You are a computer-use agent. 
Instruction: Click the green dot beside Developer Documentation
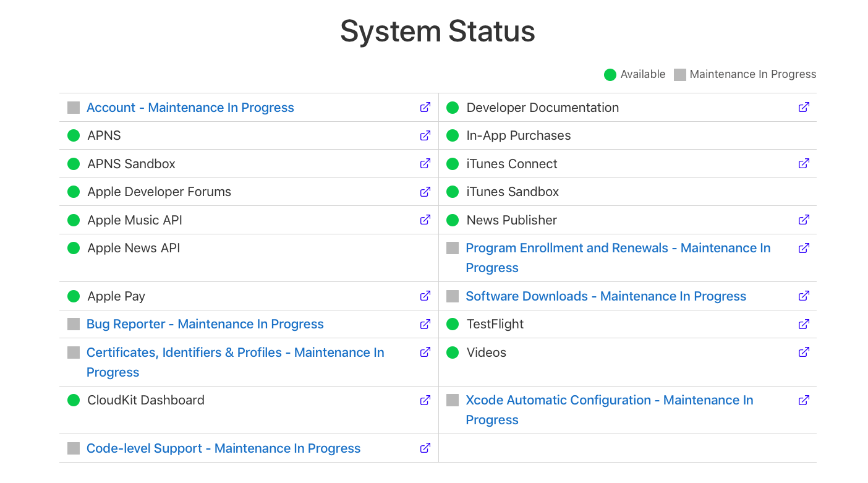click(x=453, y=108)
